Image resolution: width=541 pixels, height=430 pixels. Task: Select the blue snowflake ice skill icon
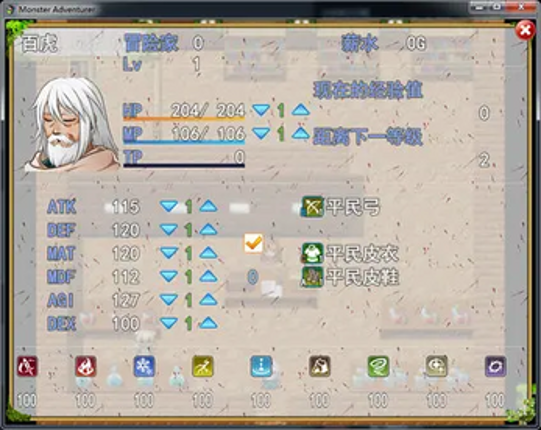(144, 367)
